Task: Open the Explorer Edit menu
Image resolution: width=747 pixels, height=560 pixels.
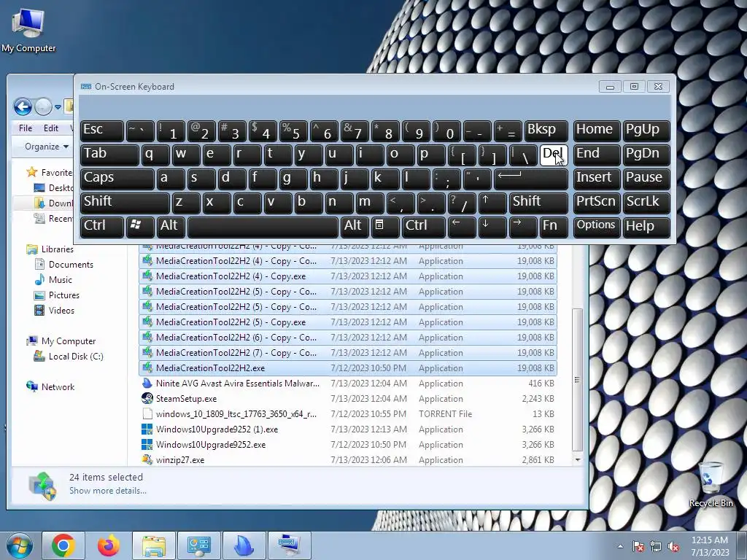Action: tap(51, 128)
